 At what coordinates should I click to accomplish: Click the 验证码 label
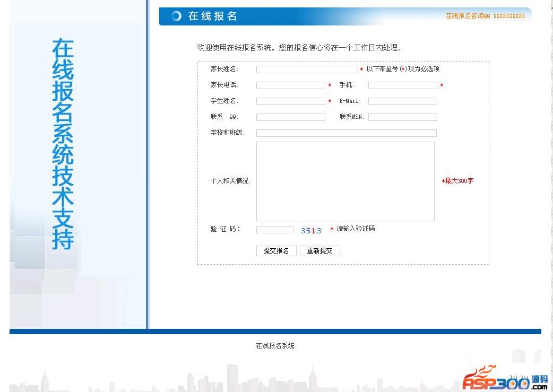[x=226, y=229]
